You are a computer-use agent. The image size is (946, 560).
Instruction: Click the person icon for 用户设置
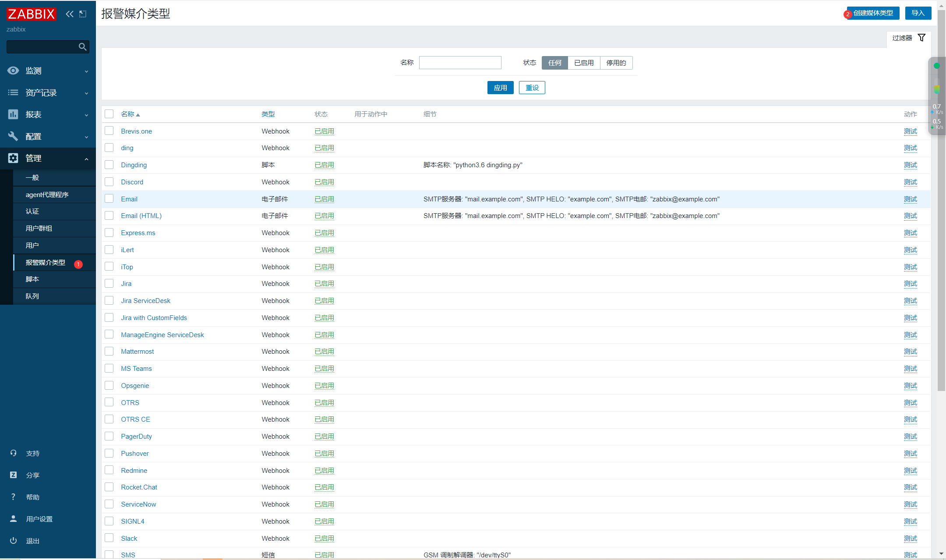(x=13, y=519)
